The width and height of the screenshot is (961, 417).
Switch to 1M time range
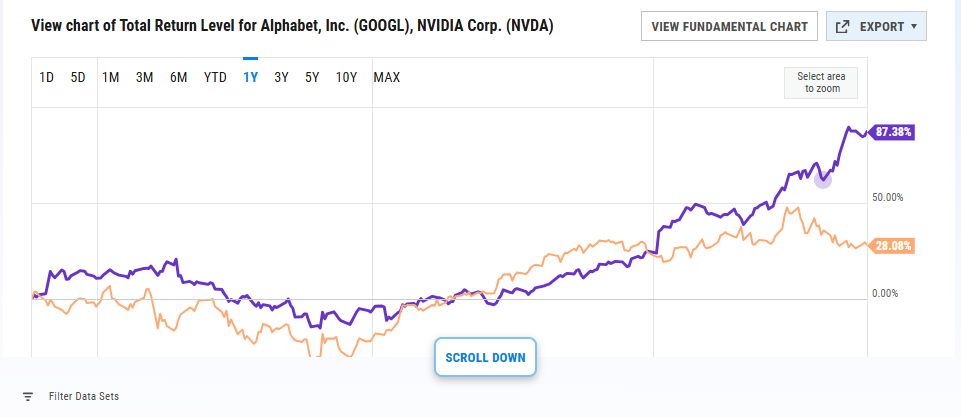coord(111,77)
